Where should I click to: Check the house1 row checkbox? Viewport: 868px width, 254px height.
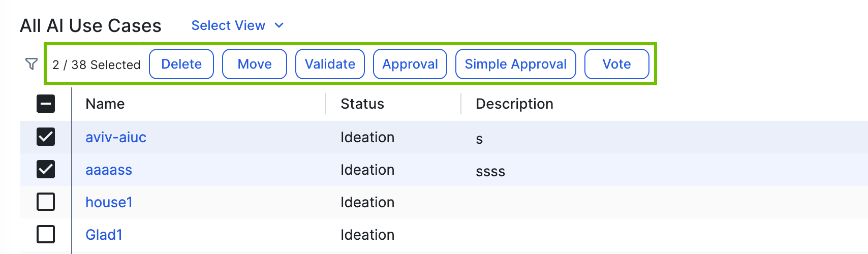pos(46,202)
